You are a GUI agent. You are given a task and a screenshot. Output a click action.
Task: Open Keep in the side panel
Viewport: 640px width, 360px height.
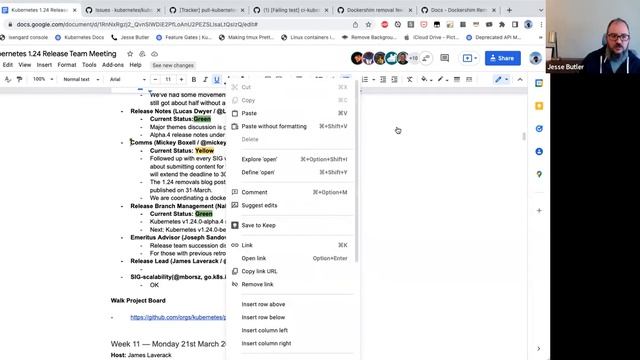pyautogui.click(x=539, y=106)
